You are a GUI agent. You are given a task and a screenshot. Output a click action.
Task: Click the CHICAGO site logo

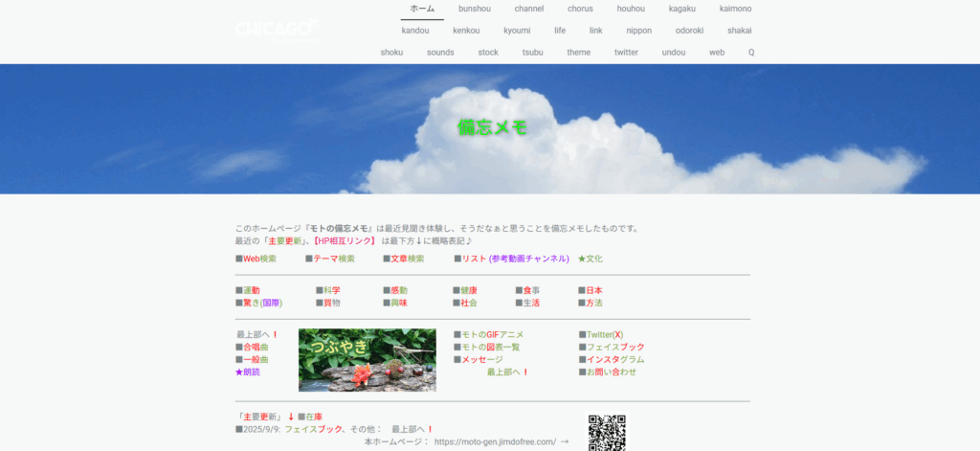click(275, 31)
